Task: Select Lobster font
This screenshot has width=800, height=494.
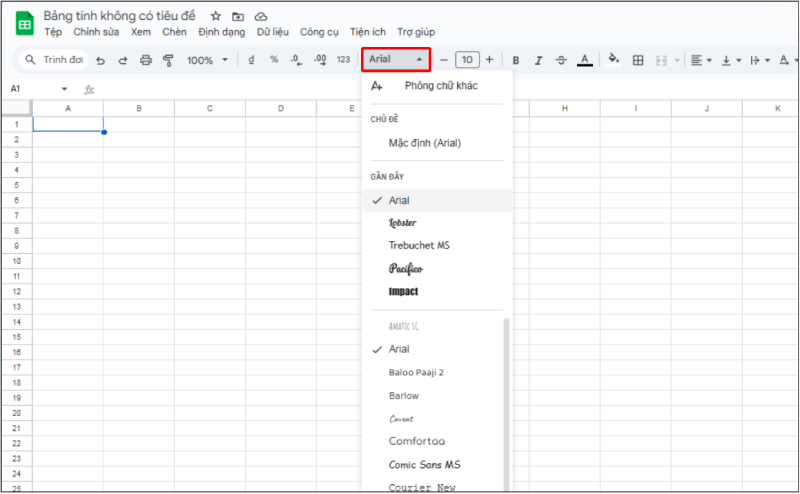Action: [x=437, y=223]
